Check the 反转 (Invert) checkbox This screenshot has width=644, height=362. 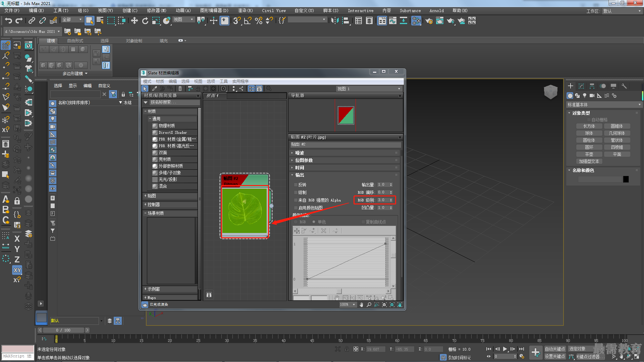click(x=296, y=185)
